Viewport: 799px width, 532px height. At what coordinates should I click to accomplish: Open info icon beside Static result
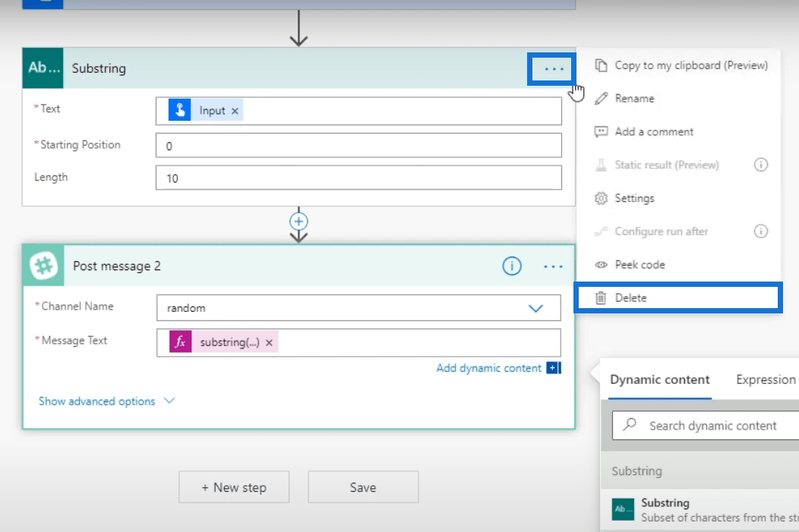761,165
